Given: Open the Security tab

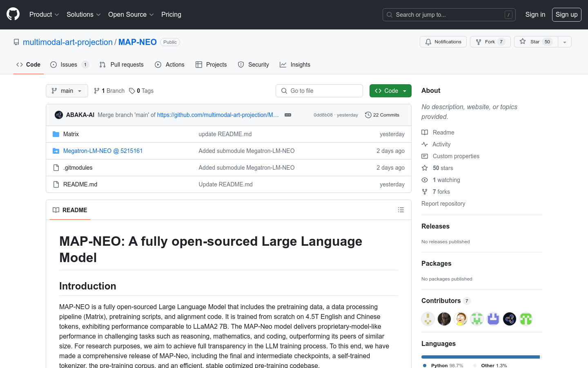Looking at the screenshot, I should tap(254, 65).
